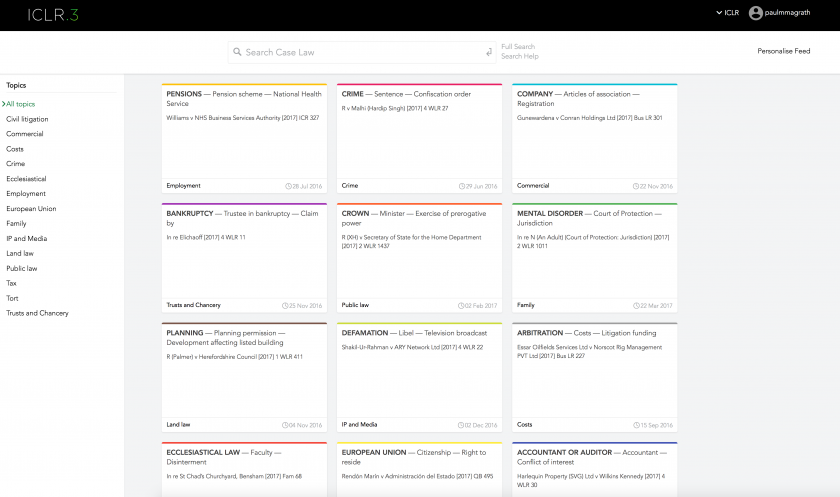The width and height of the screenshot is (840, 497).
Task: Click the magnifier icon in search bar
Action: pos(237,52)
